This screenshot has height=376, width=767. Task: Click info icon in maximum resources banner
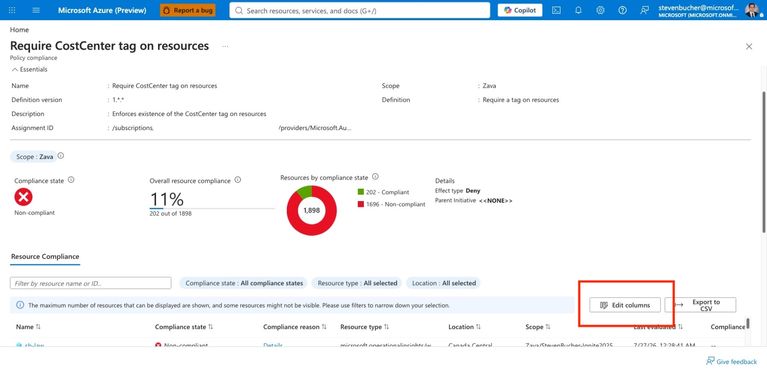pyautogui.click(x=20, y=305)
